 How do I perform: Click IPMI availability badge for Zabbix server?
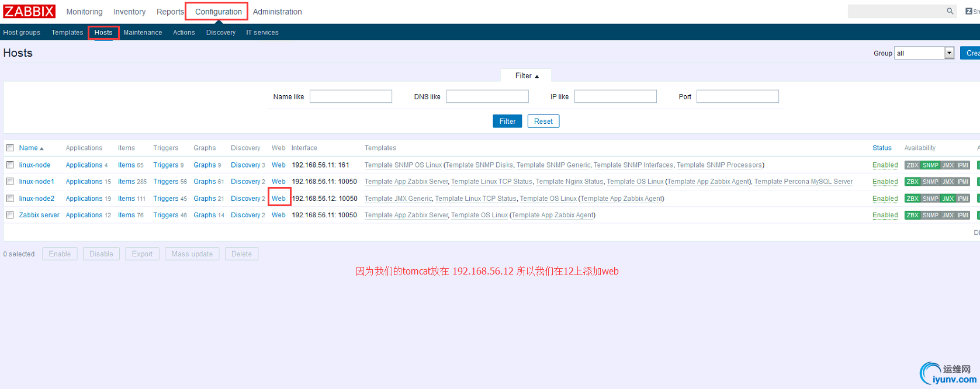[x=963, y=215]
